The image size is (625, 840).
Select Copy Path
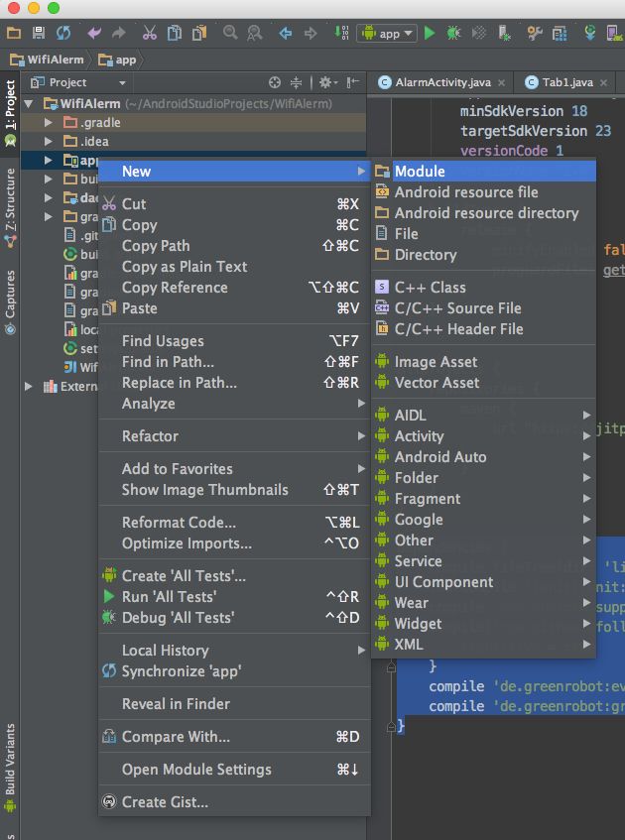click(235, 246)
